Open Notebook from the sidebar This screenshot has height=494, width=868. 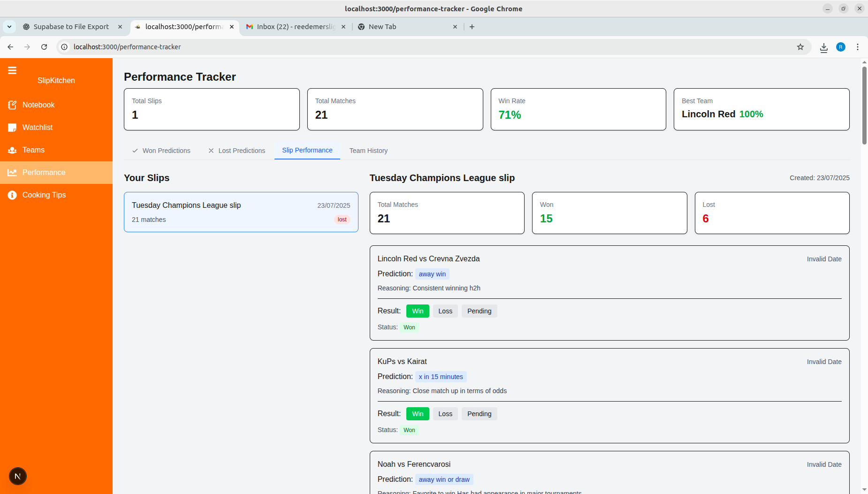(x=38, y=105)
